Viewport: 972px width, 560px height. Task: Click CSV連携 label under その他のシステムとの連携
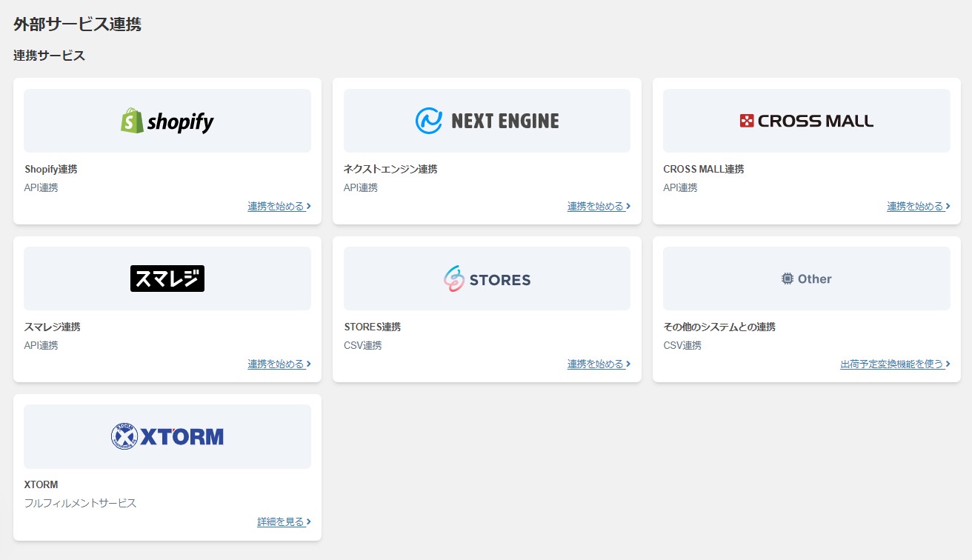(x=682, y=345)
